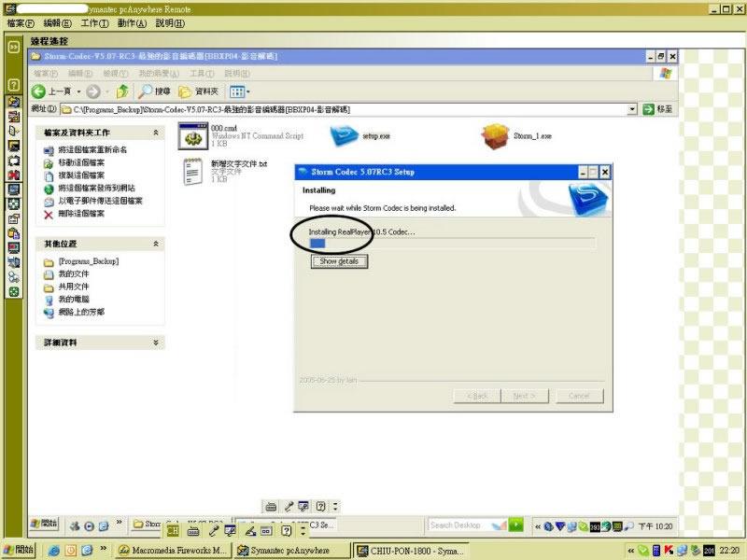Viewport: 747px width, 560px height.
Task: Open the 工具(T) menu in Explorer
Action: 202,74
